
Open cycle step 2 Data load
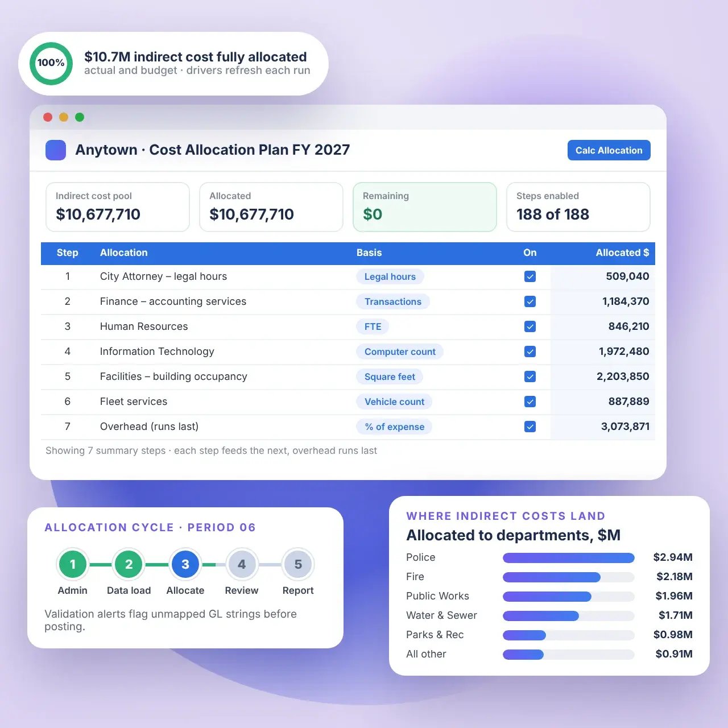click(x=129, y=564)
